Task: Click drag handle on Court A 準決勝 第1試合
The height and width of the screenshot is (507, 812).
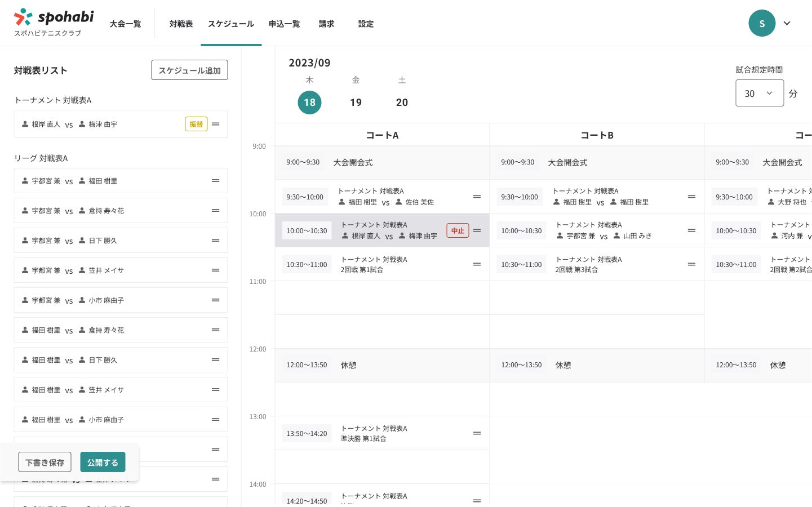Action: tap(477, 433)
